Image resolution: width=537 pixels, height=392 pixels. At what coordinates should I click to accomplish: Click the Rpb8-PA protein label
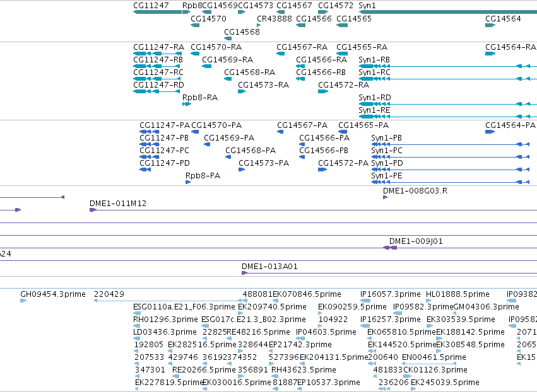pos(203,176)
